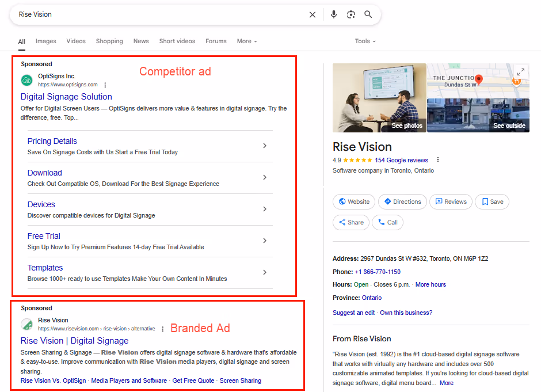
Task: Open Google Lens camera icon
Action: pyautogui.click(x=351, y=14)
